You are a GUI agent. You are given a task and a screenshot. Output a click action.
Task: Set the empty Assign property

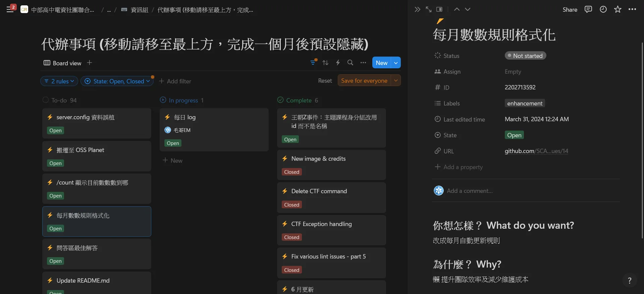tap(513, 71)
